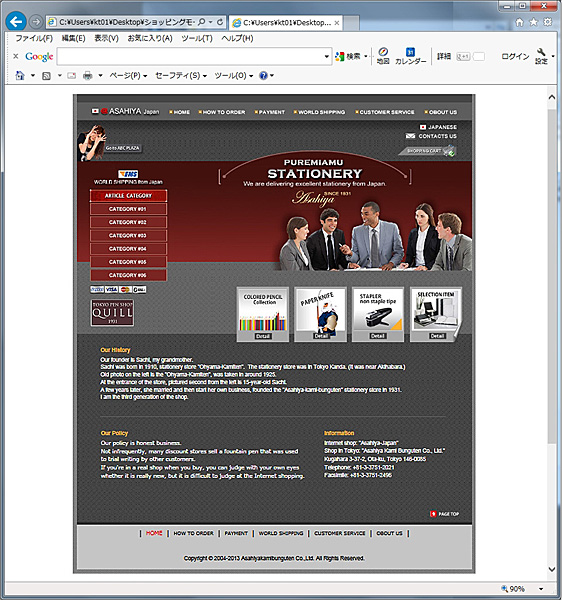The height and width of the screenshot is (600, 562).
Task: Click the ASAHIYA Japan logo
Action: (x=125, y=111)
